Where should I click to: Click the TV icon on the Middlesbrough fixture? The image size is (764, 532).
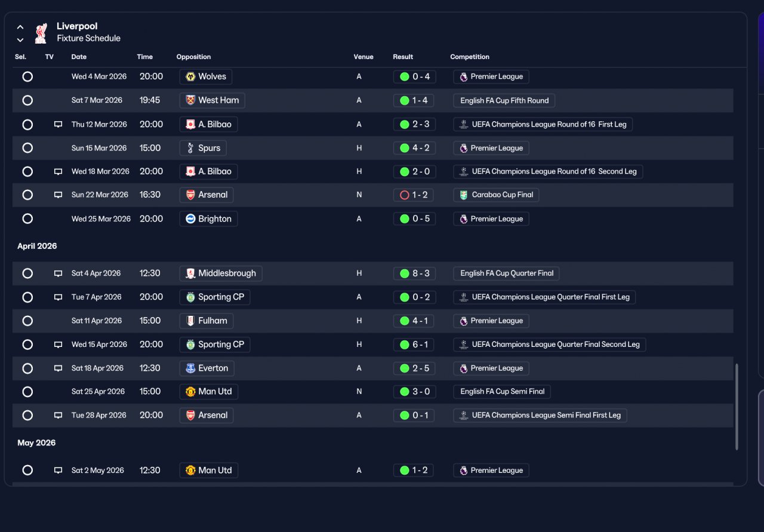pyautogui.click(x=58, y=273)
